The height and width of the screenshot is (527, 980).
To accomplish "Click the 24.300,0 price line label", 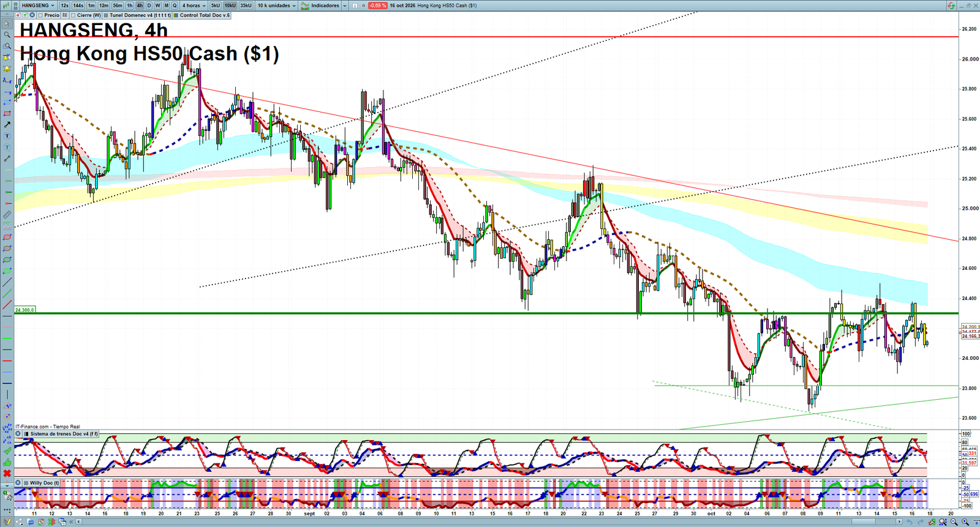I will coord(25,310).
